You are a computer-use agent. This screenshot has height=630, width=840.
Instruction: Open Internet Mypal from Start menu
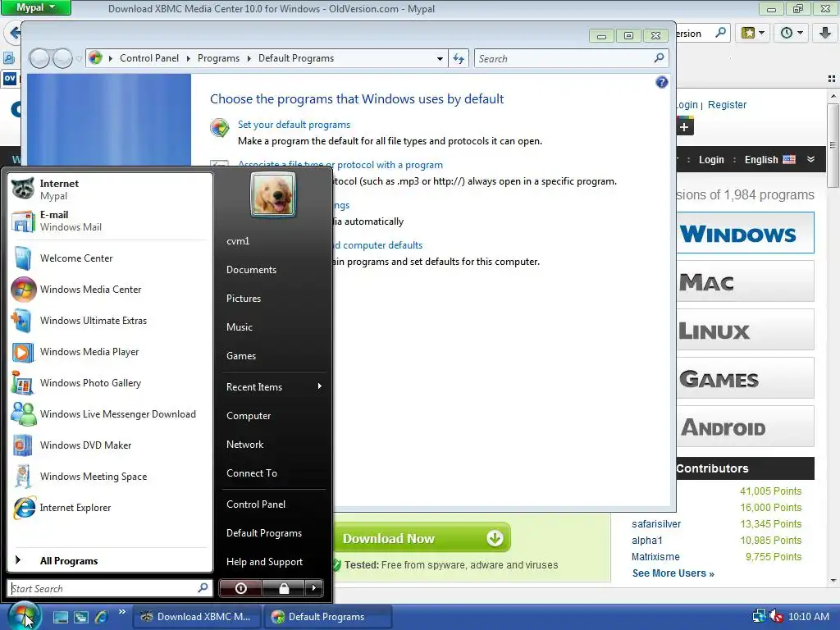tap(110, 189)
